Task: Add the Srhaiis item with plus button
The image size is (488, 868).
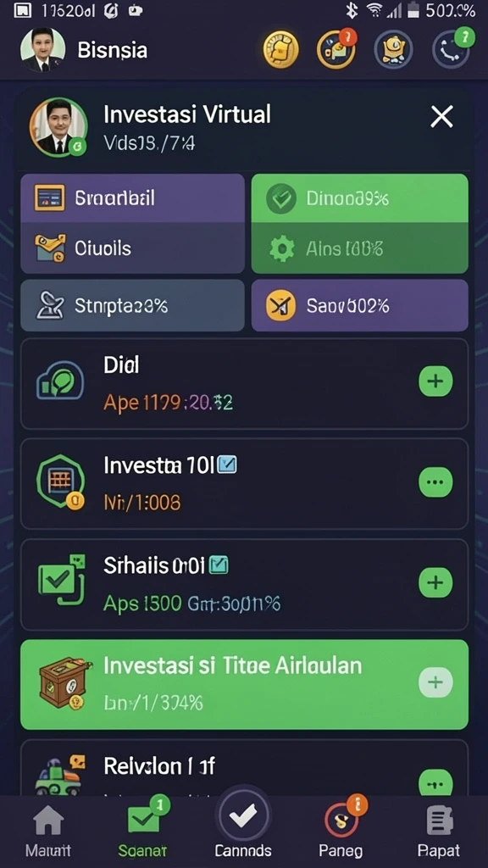Action: click(435, 582)
